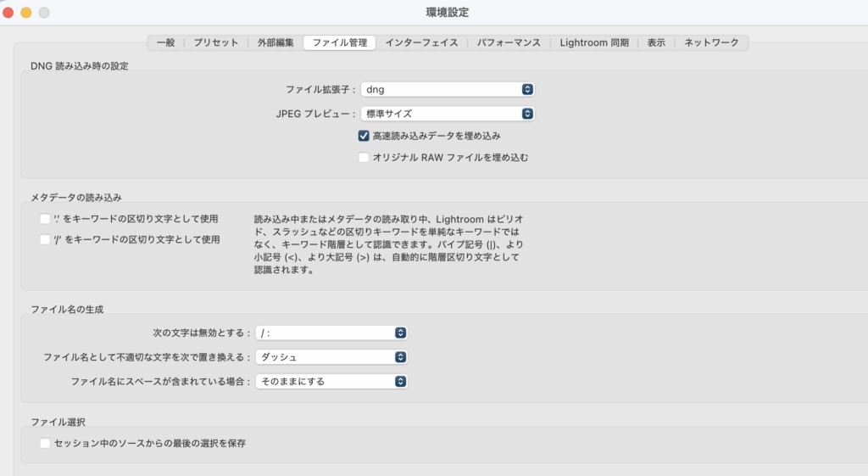Check the period keyword separator checkbox
868x476 pixels.
[x=45, y=219]
